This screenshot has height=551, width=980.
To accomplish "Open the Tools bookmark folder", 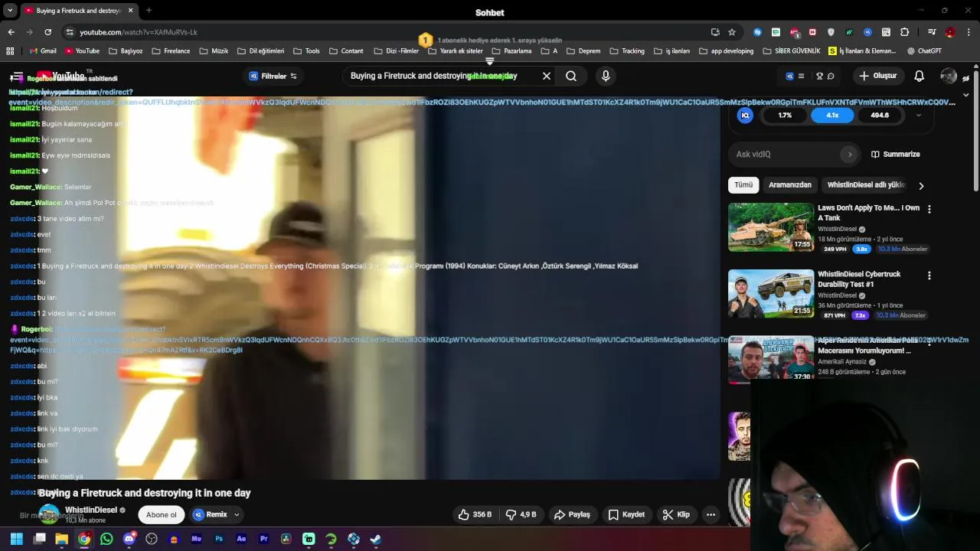I will click(306, 51).
